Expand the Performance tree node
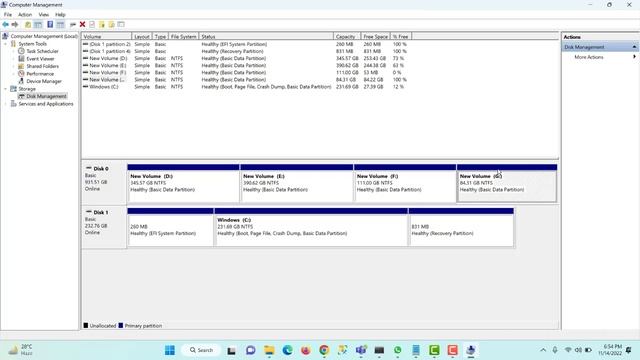 (13, 73)
